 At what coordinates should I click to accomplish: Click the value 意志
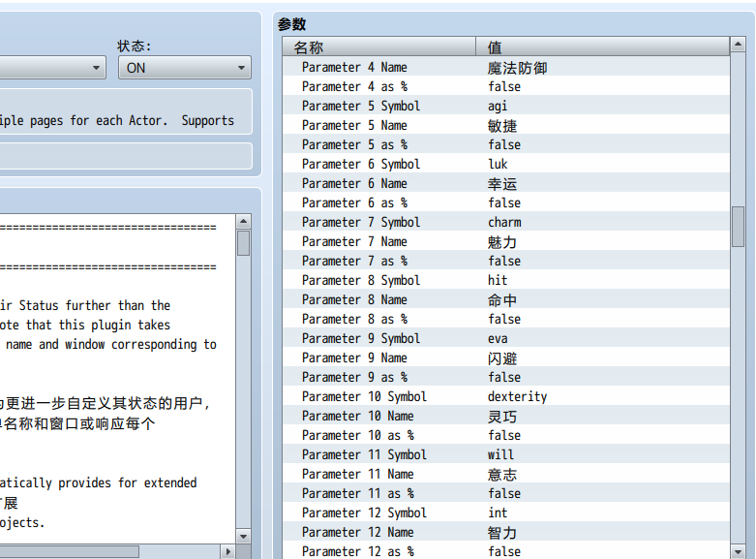(502, 475)
